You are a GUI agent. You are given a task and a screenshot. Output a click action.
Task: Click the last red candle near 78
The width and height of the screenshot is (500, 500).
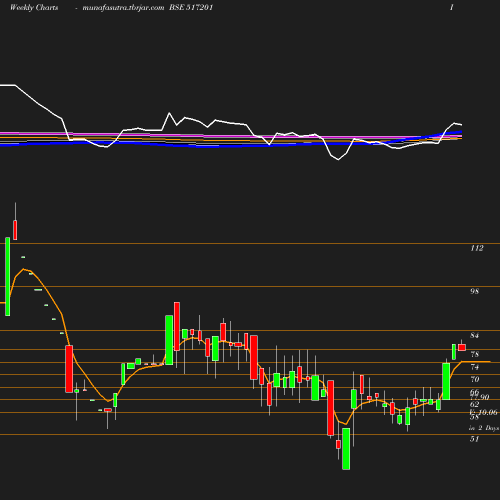(462, 347)
